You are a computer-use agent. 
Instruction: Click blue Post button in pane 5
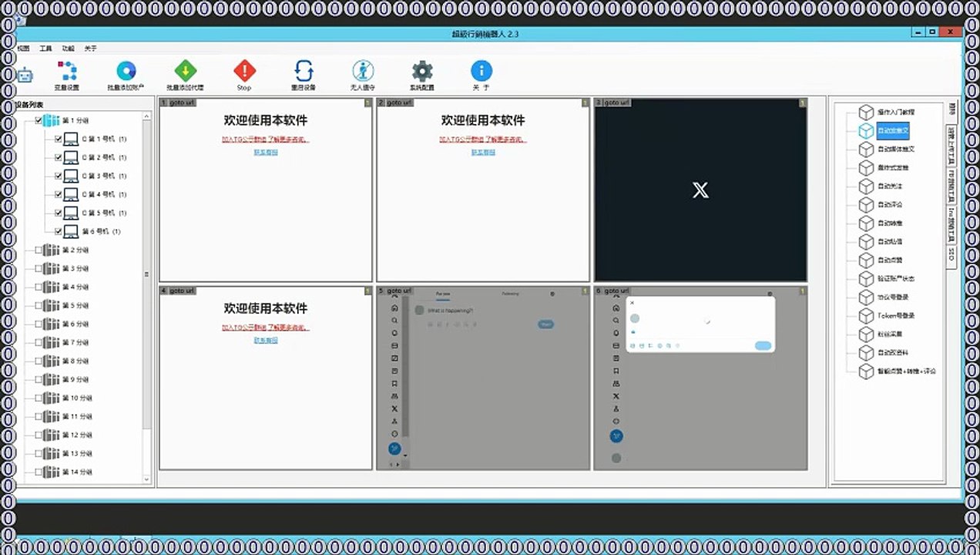point(546,325)
